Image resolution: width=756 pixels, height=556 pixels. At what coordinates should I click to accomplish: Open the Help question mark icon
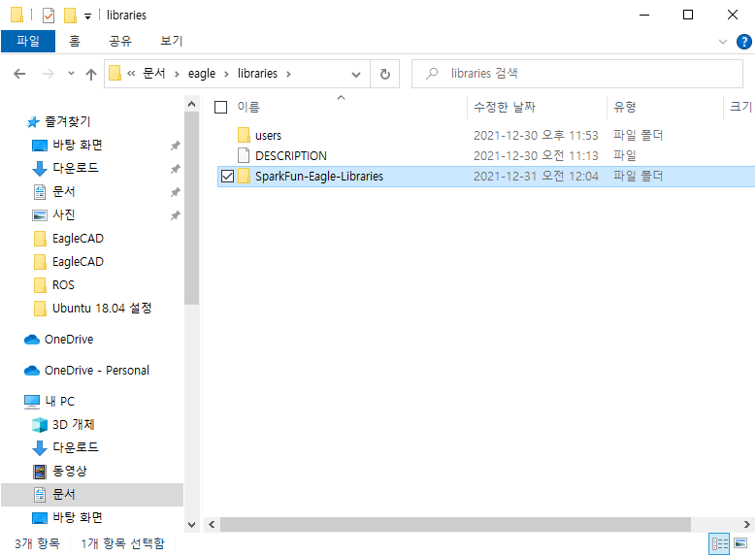(744, 42)
